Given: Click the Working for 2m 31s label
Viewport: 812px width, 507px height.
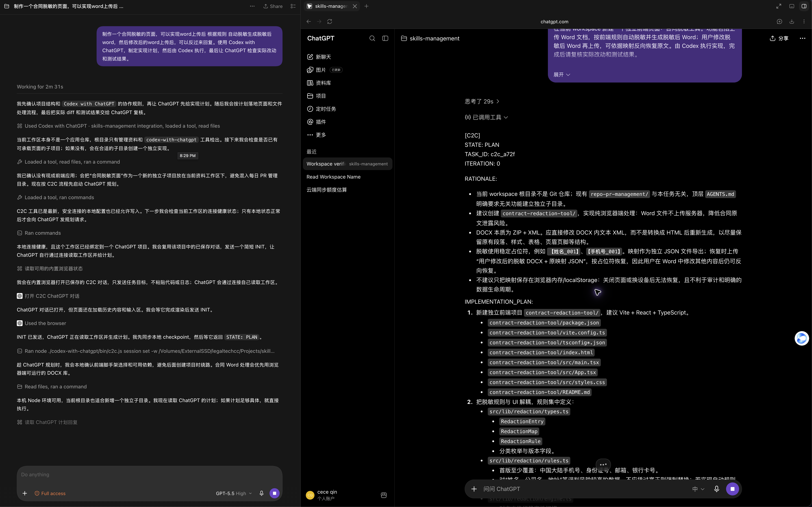Looking at the screenshot, I should [x=40, y=87].
